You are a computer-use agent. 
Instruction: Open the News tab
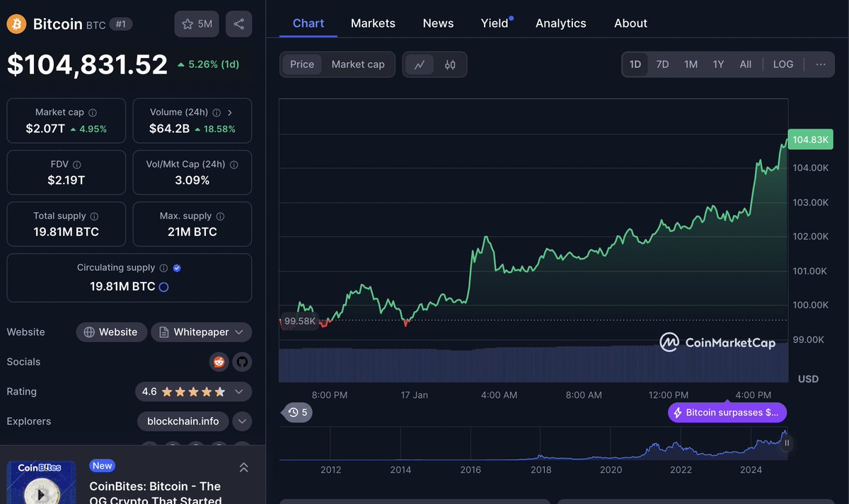pyautogui.click(x=438, y=23)
